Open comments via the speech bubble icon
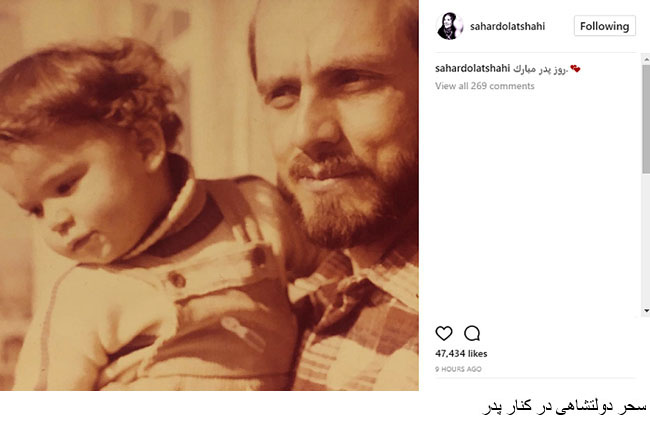 tap(472, 333)
